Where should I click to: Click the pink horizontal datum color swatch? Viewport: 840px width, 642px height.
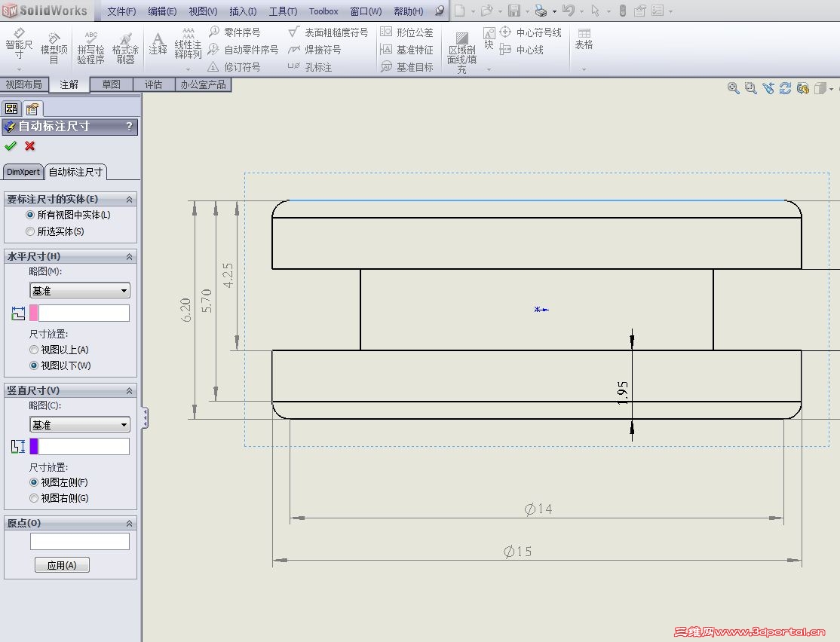click(x=34, y=313)
